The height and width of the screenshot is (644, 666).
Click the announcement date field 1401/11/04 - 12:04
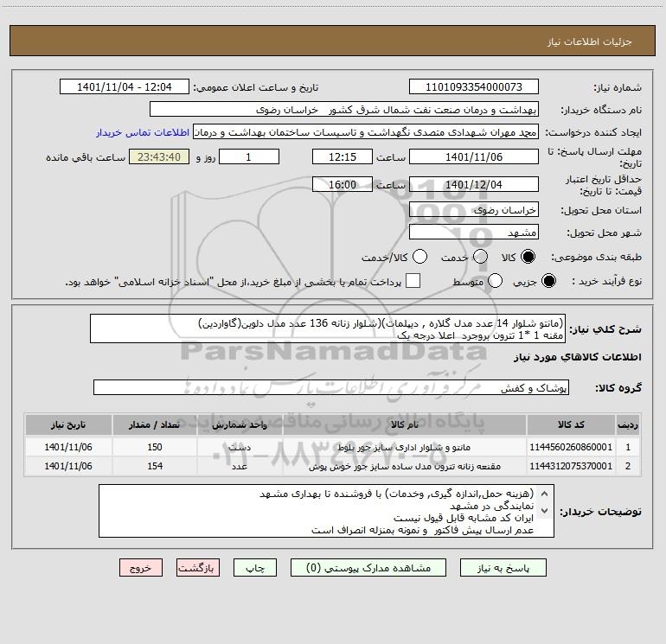pos(124,87)
